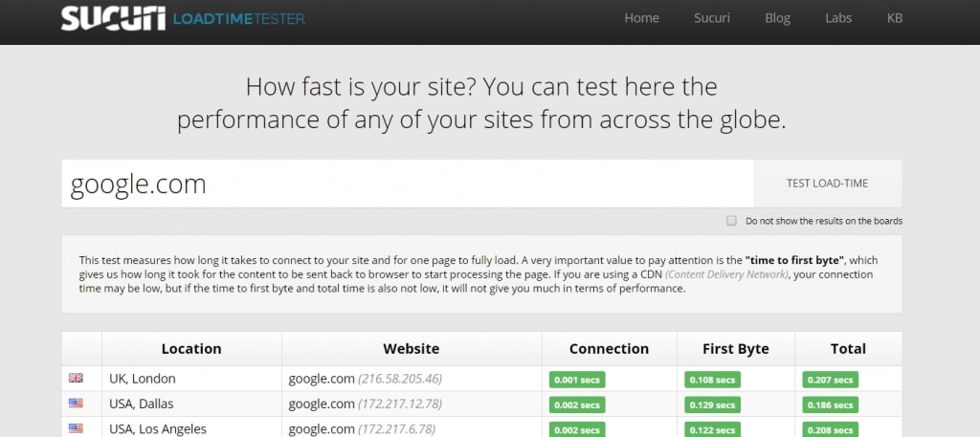Click the 0.108 secs first byte badge
This screenshot has height=437, width=980.
coord(712,380)
